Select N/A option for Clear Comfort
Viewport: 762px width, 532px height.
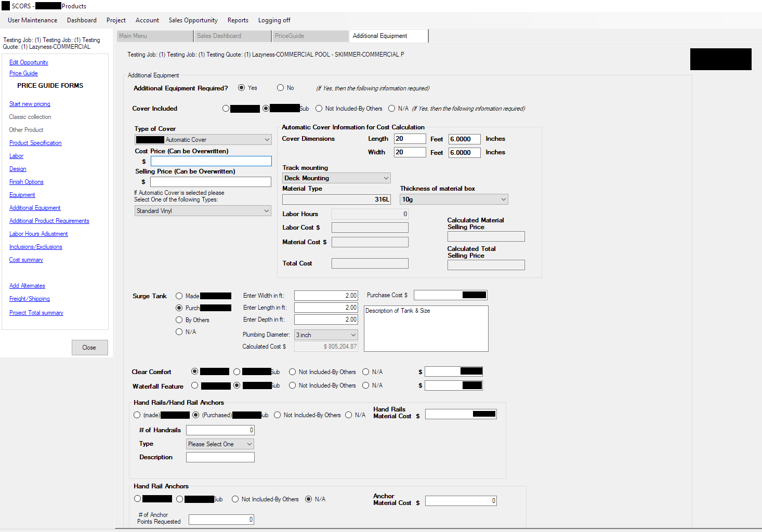(366, 372)
